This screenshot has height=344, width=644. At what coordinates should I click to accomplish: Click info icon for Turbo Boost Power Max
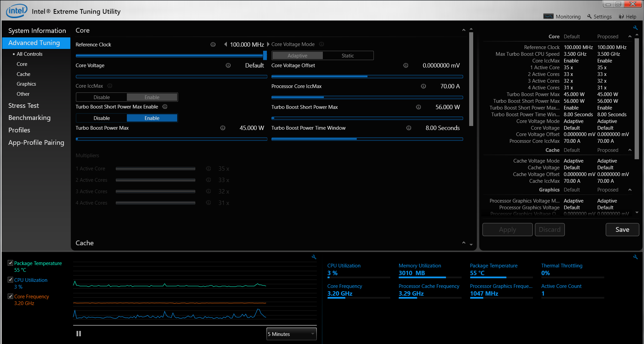click(x=223, y=128)
